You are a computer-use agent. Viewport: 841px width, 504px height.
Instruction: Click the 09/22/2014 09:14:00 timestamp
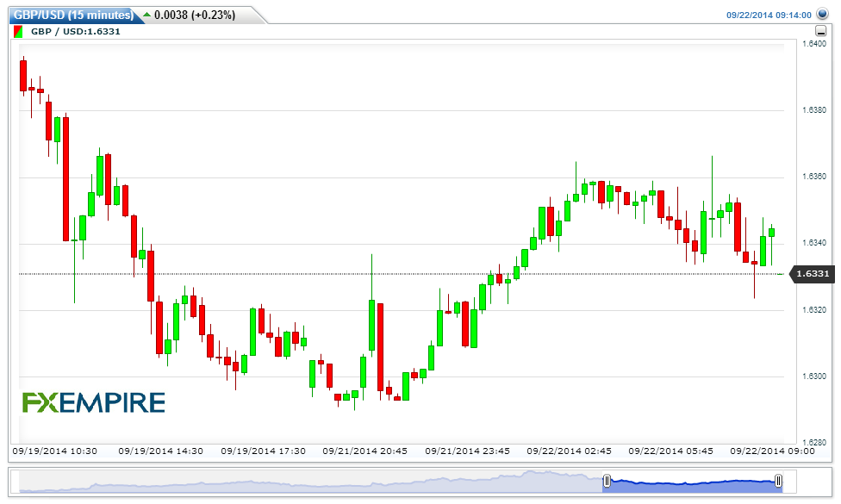[769, 15]
